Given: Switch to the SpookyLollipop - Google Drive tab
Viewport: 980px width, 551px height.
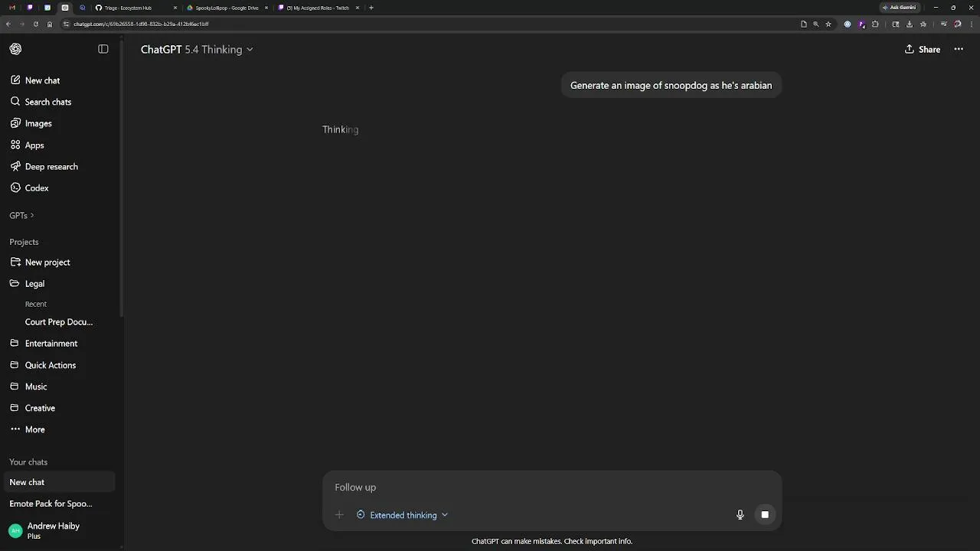Looking at the screenshot, I should tap(227, 8).
